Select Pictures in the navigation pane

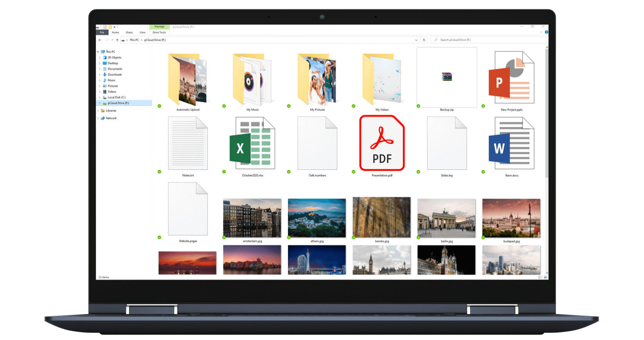(113, 86)
